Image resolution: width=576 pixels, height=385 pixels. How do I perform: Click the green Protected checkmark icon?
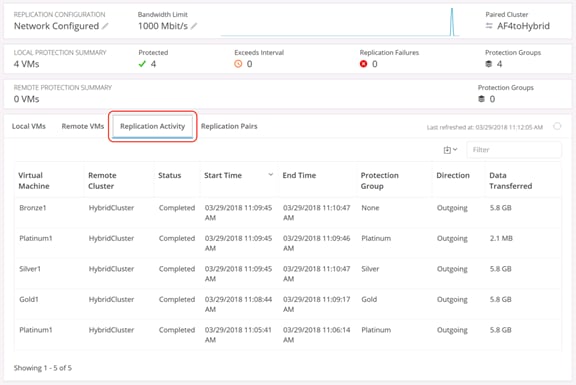142,64
